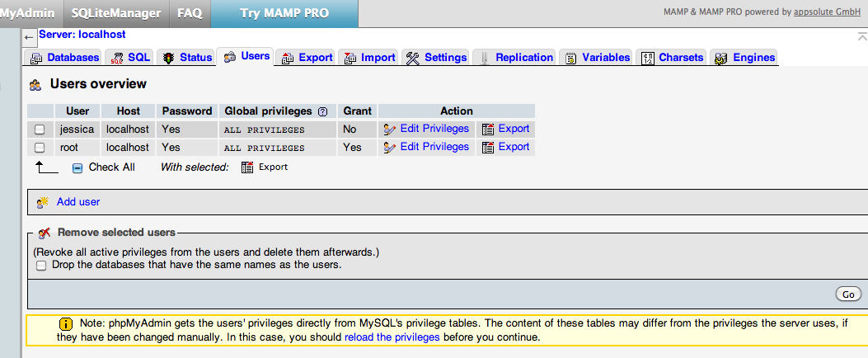Click the Users overview heading icon
Screen dimensions: 868x358
pos(35,85)
